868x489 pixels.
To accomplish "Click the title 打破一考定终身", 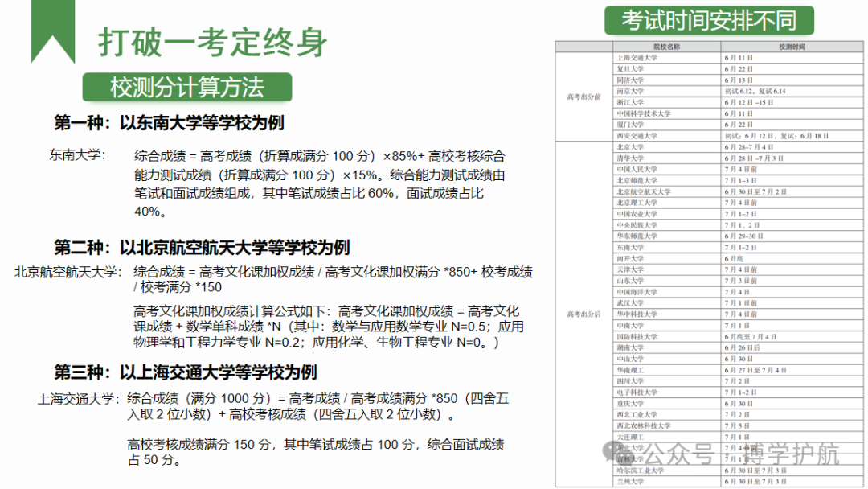I will tap(212, 43).
